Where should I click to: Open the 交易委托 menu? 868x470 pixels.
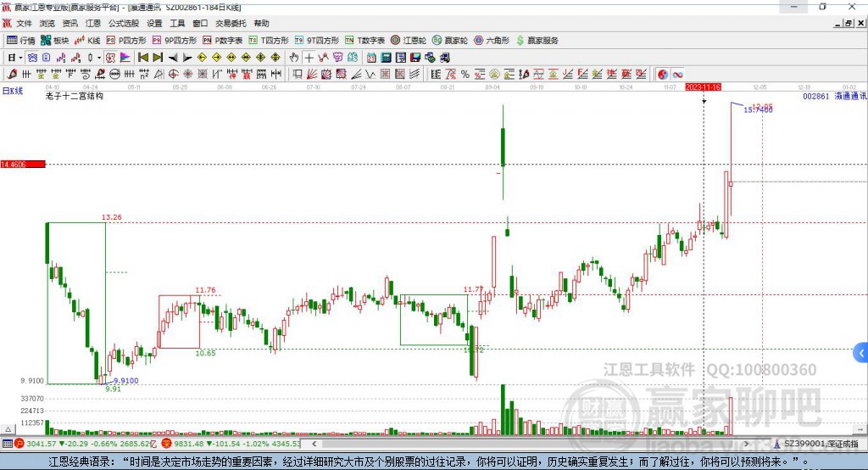tap(231, 23)
